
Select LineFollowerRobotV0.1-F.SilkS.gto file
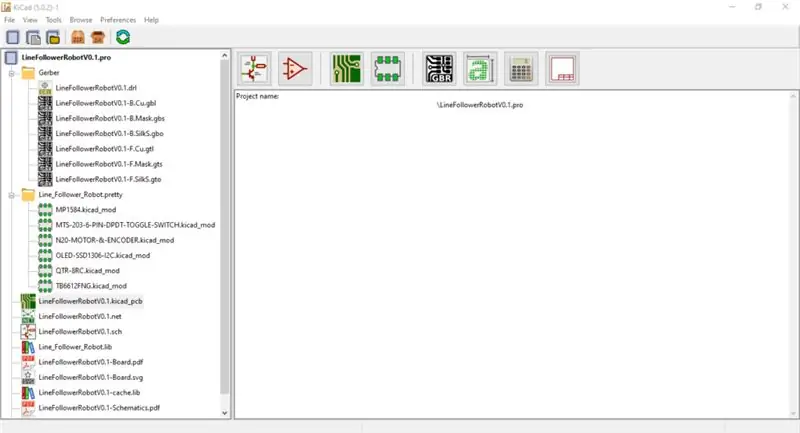108,180
